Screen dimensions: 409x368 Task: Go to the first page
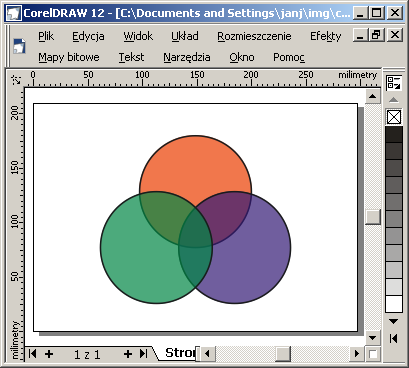[32, 353]
